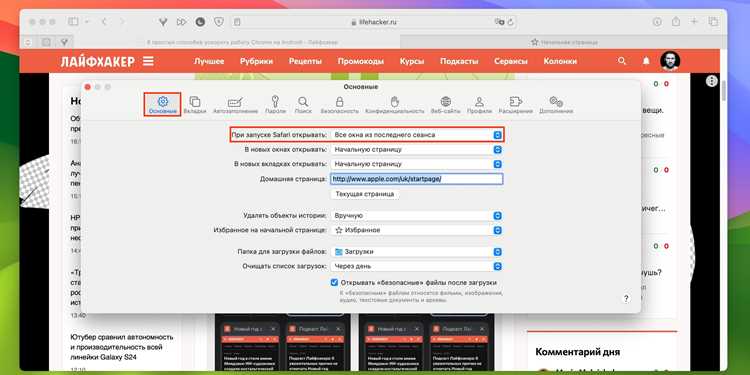Image resolution: width=750 pixels, height=375 pixels.
Task: Open the Рецепты menu item
Action: coord(305,61)
